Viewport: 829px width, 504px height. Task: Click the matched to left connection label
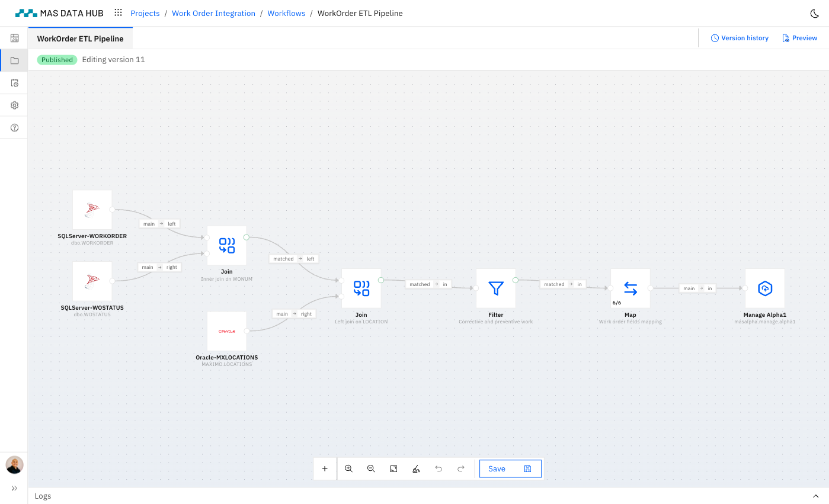point(294,259)
